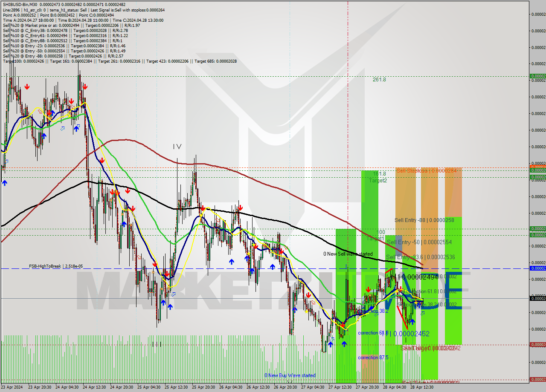546x392 pixels.
Task: Click the '28 Apr 12:30' time axis label
Action: pyautogui.click(x=421, y=387)
